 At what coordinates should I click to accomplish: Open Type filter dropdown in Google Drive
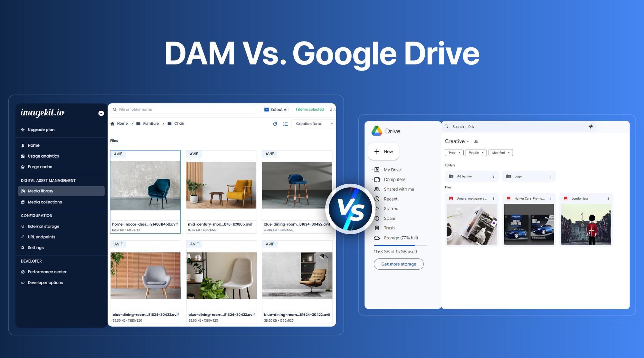pos(453,152)
